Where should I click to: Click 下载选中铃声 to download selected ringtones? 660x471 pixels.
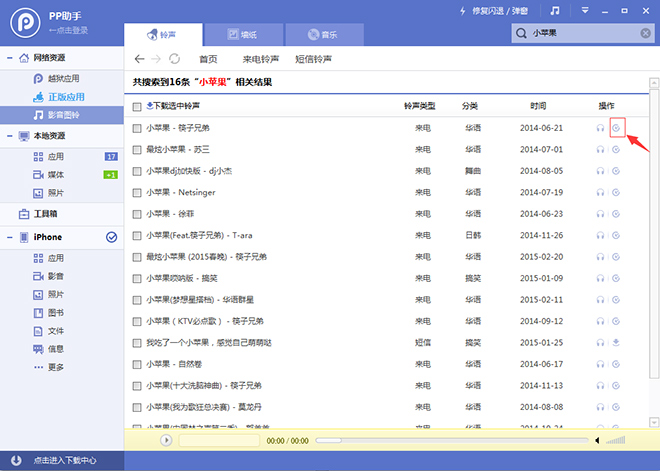(173, 106)
